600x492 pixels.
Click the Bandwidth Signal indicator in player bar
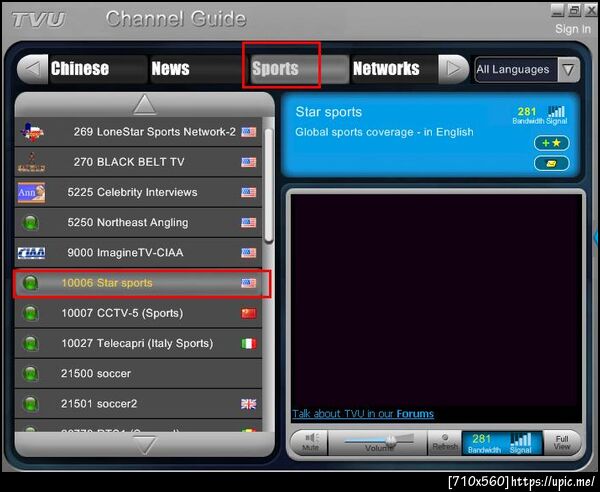coord(502,443)
